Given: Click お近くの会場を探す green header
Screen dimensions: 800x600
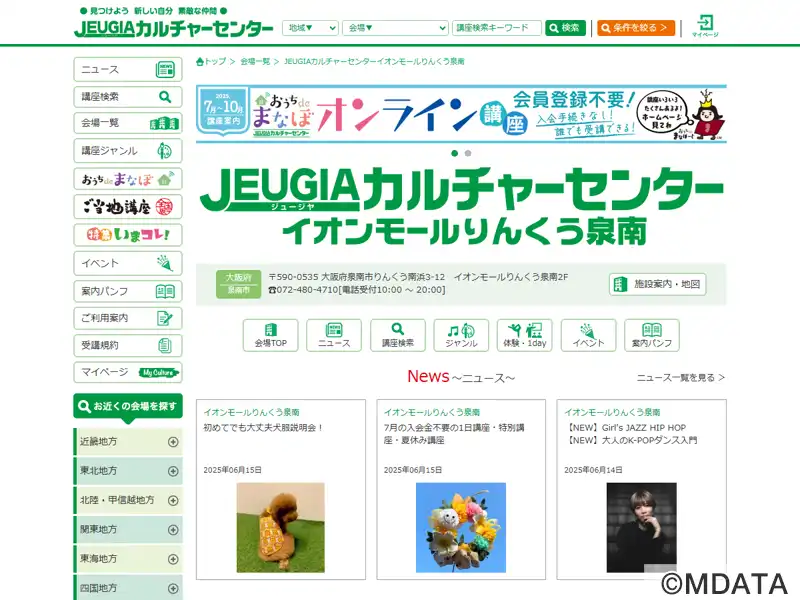Looking at the screenshot, I should pos(128,406).
